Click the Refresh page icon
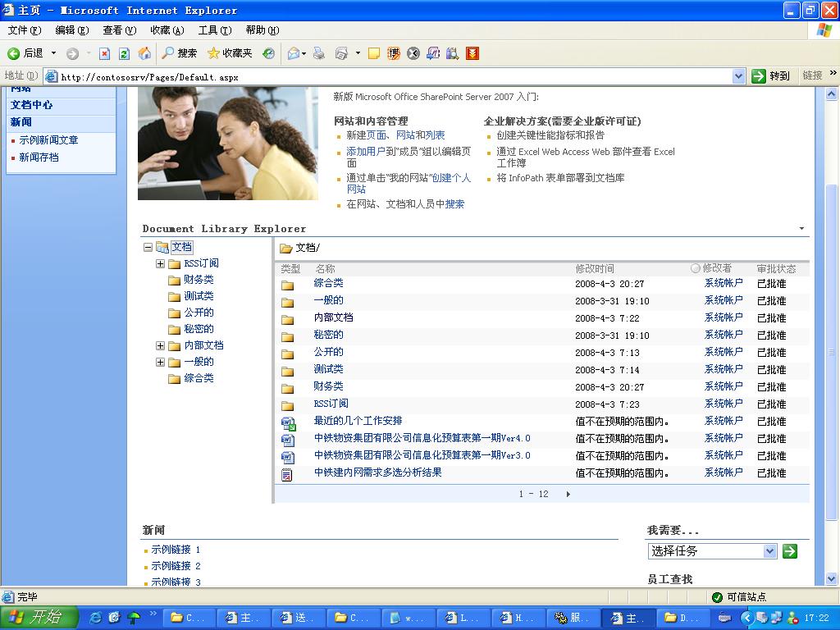This screenshot has height=630, width=840. point(124,53)
